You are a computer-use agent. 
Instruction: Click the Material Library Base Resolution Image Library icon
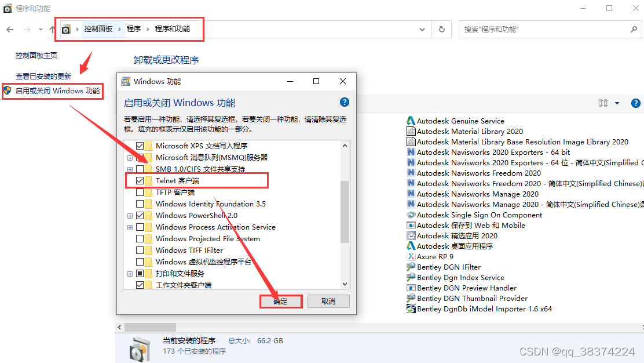[411, 141]
